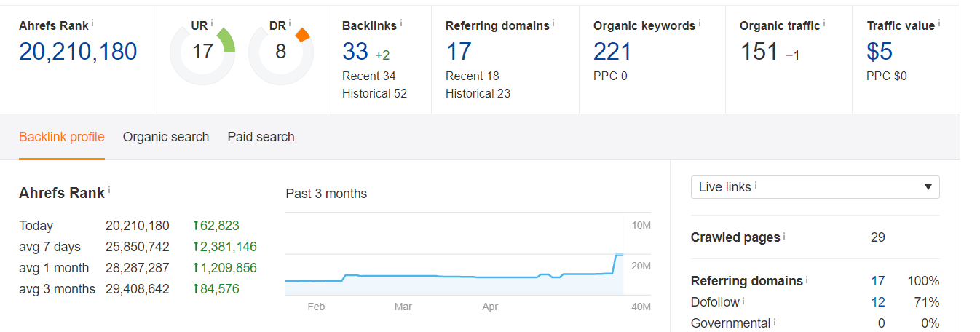
Task: Click the info icon next to DR
Action: (x=291, y=23)
